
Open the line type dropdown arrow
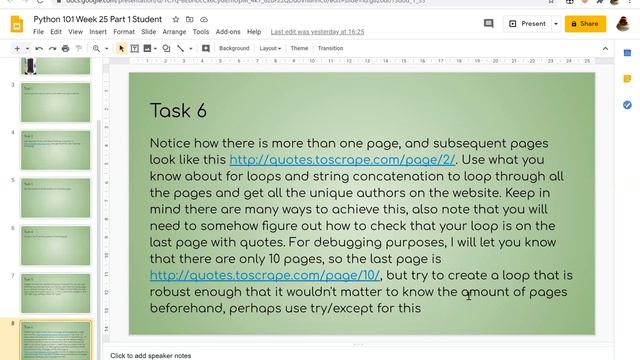pos(191,49)
